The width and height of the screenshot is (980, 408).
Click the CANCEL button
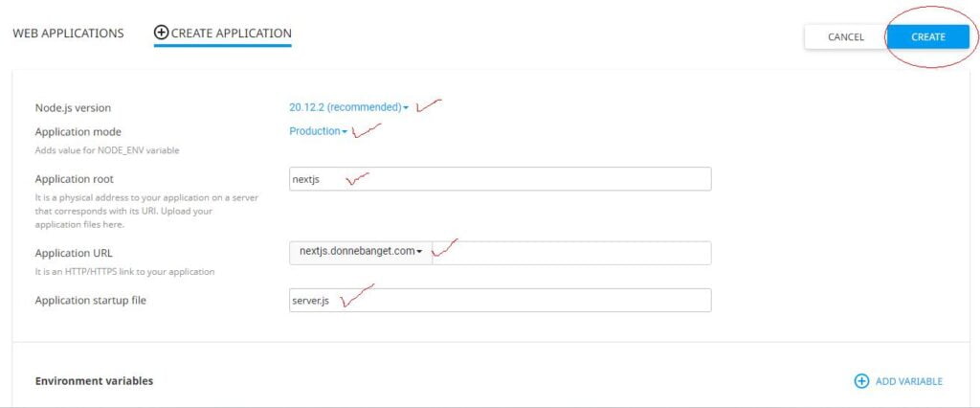(846, 37)
